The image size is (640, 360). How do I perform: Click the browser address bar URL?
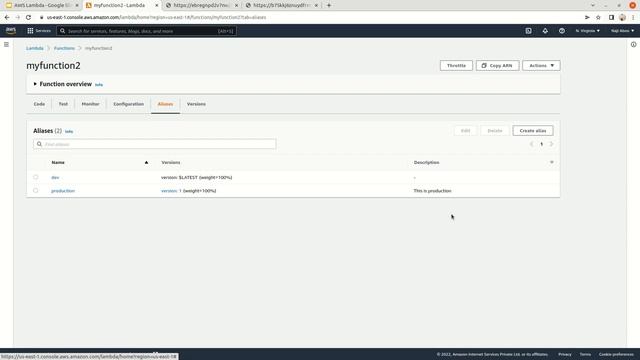click(156, 18)
